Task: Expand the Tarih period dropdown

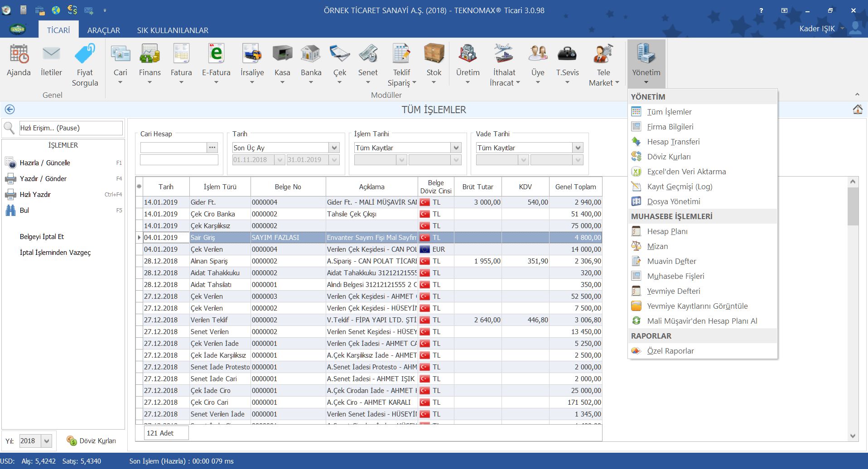Action: click(x=334, y=148)
